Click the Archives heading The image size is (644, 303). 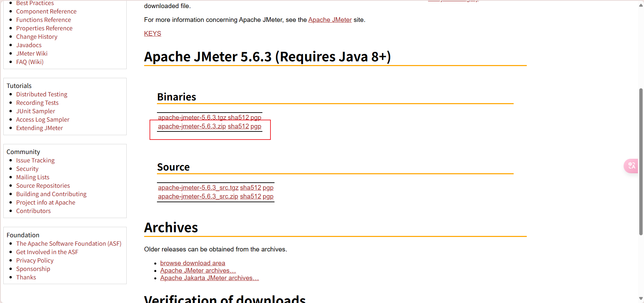click(x=171, y=228)
